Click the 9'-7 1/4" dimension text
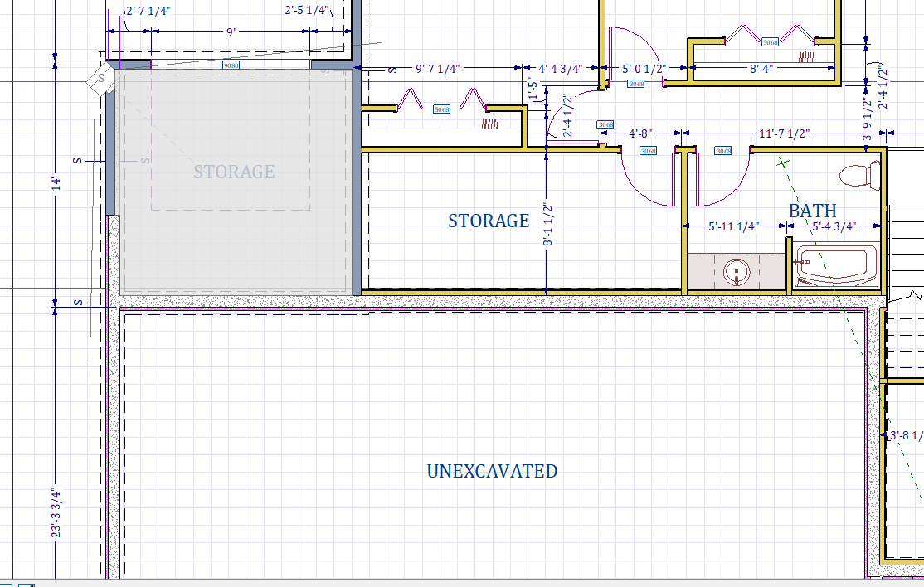This screenshot has width=924, height=587. pos(437,69)
